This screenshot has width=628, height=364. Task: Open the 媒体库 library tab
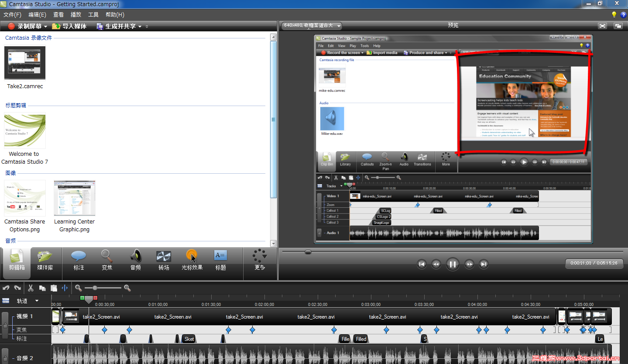click(45, 261)
